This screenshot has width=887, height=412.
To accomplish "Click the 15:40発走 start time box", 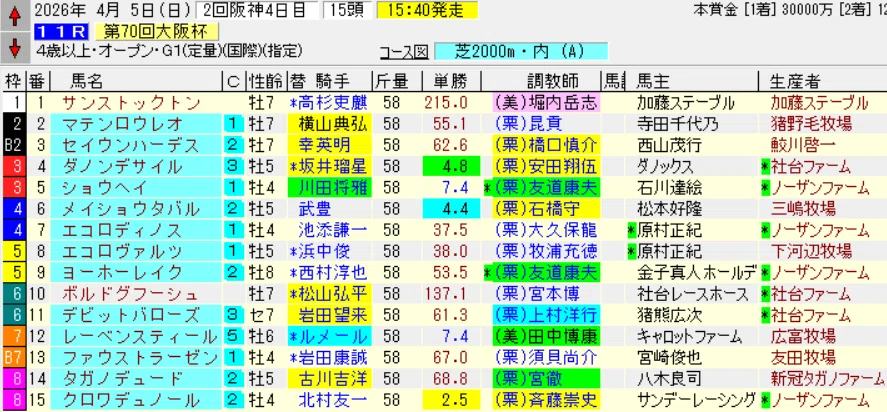I will coord(428,11).
